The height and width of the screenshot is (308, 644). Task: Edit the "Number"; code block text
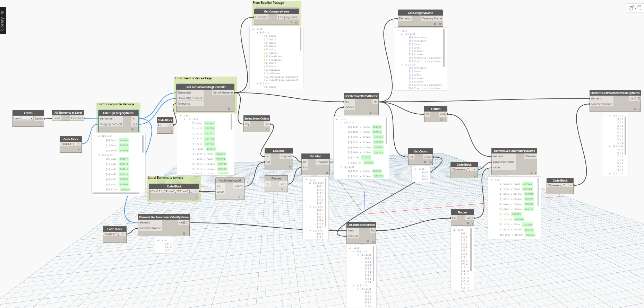coord(112,234)
